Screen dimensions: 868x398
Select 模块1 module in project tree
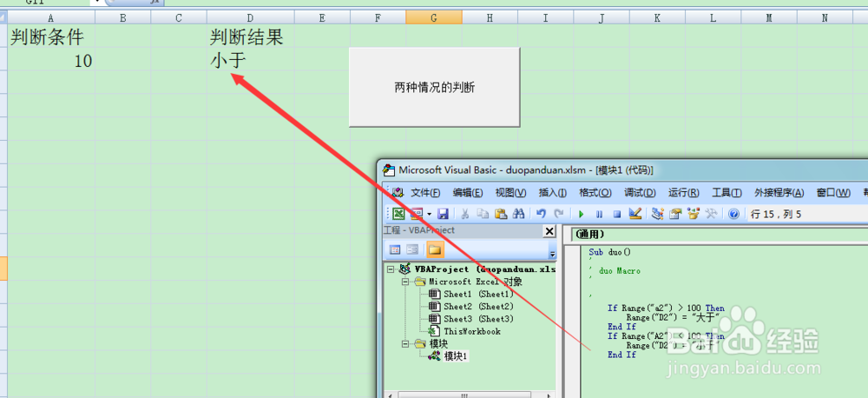[456, 356]
